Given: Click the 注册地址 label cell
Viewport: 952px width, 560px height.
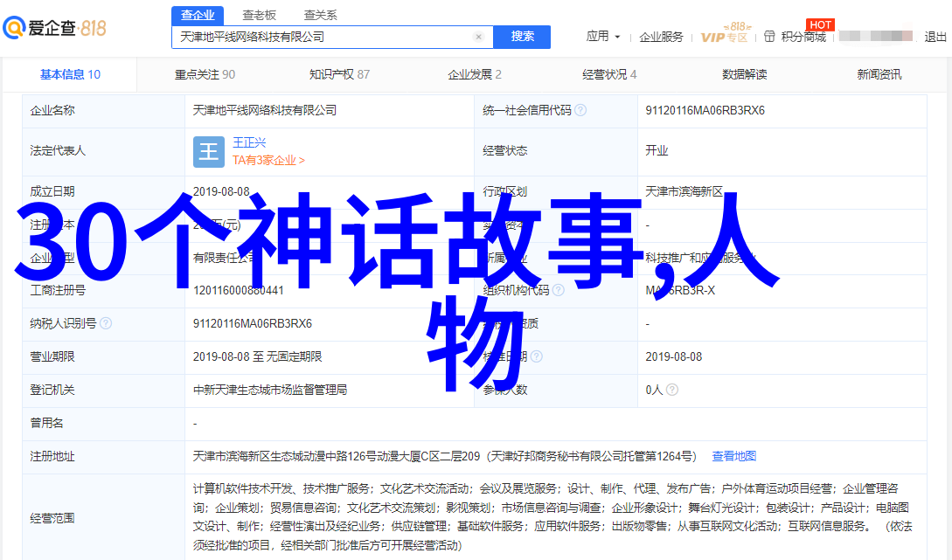Looking at the screenshot, I should click(103, 456).
